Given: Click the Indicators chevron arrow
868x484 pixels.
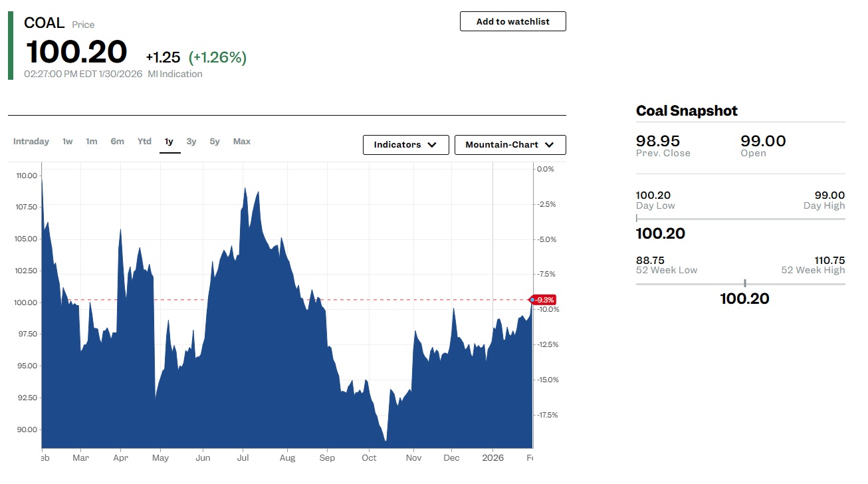Looking at the screenshot, I should 432,145.
